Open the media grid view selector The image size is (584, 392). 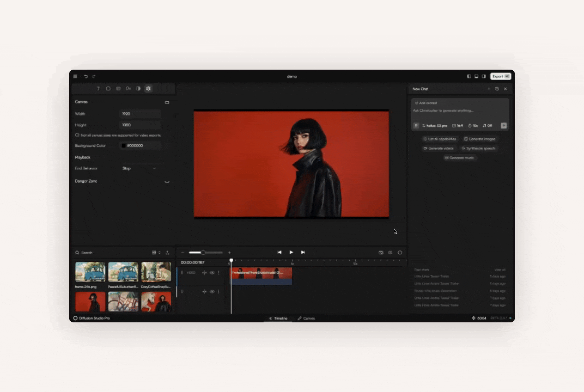(156, 253)
